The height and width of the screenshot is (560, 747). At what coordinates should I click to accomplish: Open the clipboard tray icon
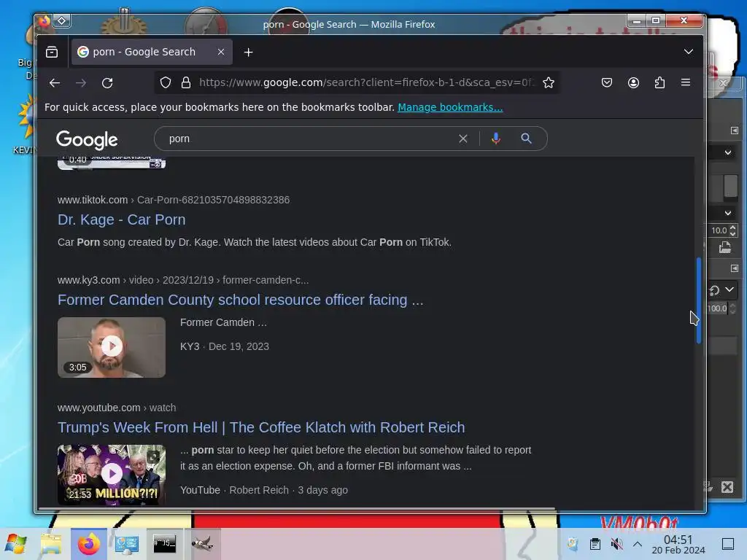click(x=595, y=544)
